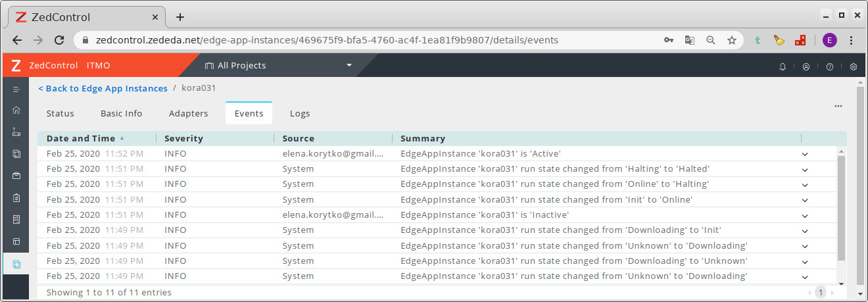
Task: Open the highlighted Edge App Instances sidebar icon
Action: click(16, 264)
